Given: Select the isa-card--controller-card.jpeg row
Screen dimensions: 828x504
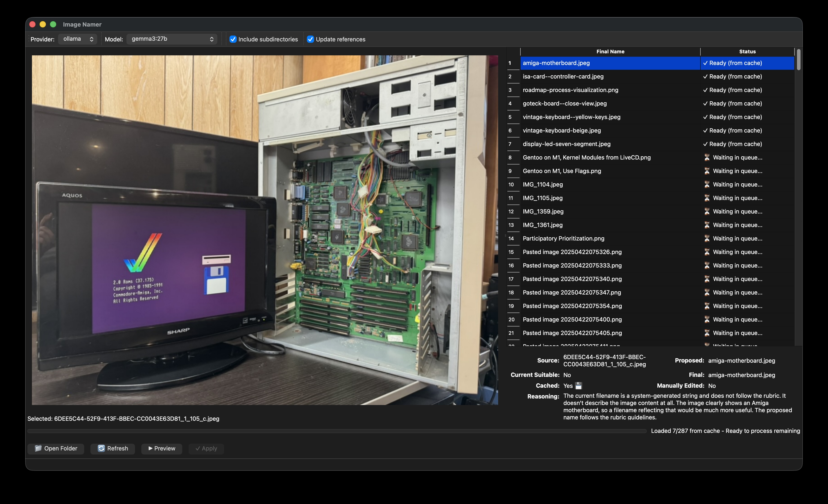Looking at the screenshot, I should (650, 76).
